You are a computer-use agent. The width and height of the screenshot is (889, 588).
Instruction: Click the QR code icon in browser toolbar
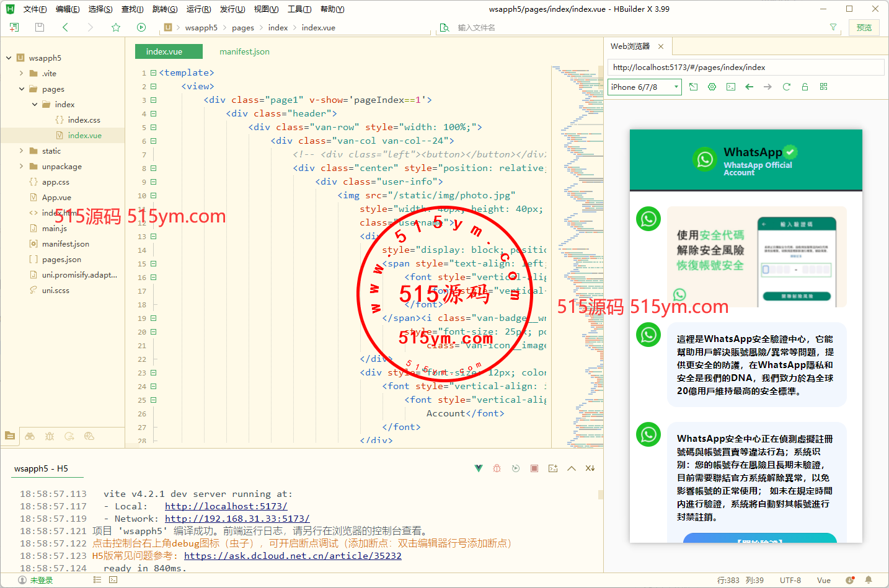click(x=823, y=87)
